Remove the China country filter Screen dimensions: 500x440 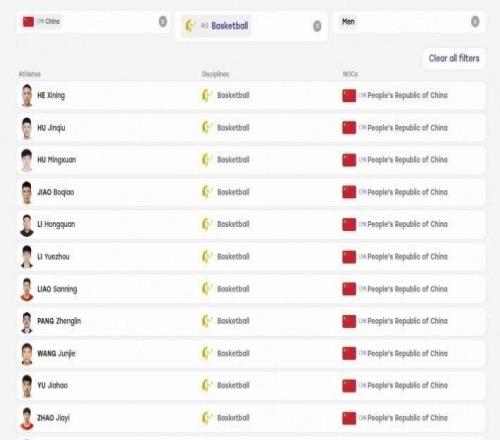pyautogui.click(x=163, y=22)
